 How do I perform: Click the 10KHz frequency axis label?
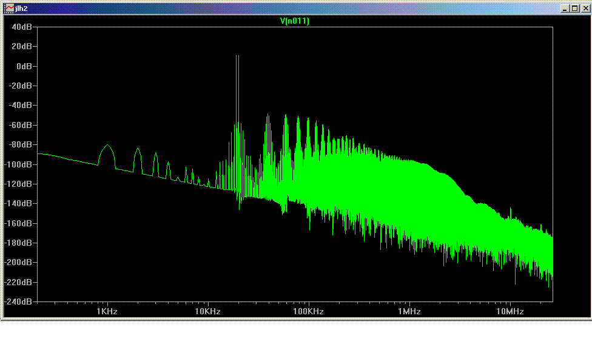[x=207, y=311]
